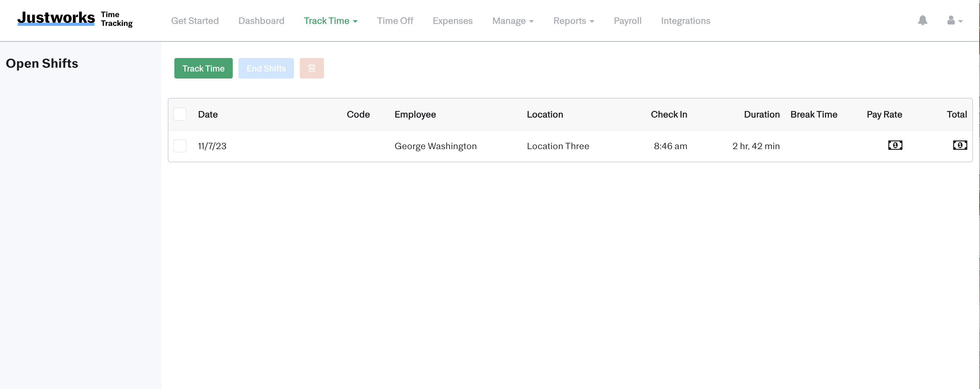Click the green Track Time button
Image resolution: width=980 pixels, height=389 pixels.
pos(203,68)
